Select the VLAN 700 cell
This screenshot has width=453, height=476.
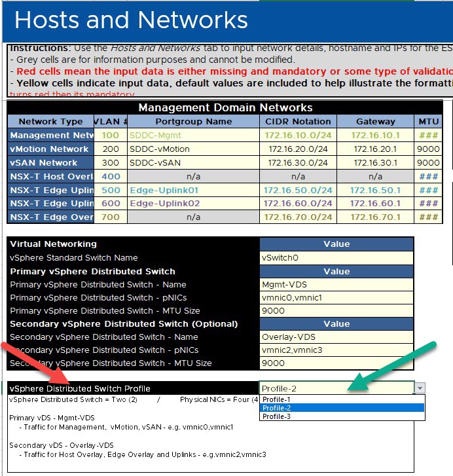coord(110,217)
